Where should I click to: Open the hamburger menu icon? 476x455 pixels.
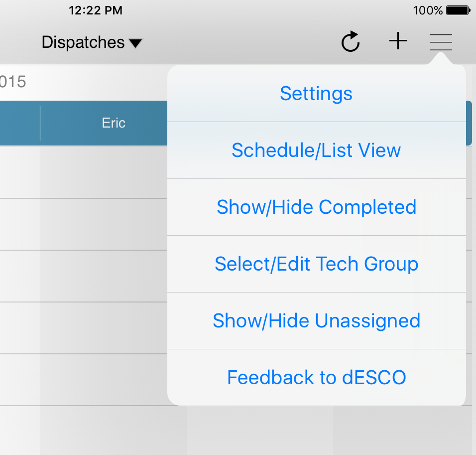[x=441, y=42]
